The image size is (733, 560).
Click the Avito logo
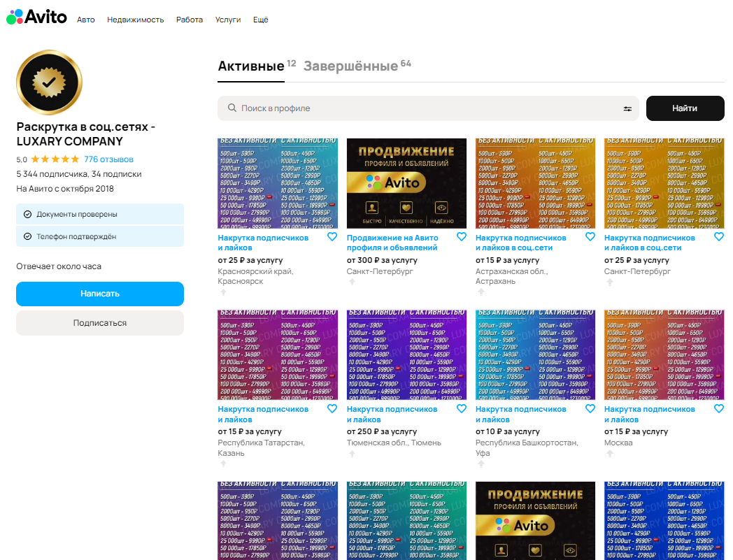click(36, 17)
